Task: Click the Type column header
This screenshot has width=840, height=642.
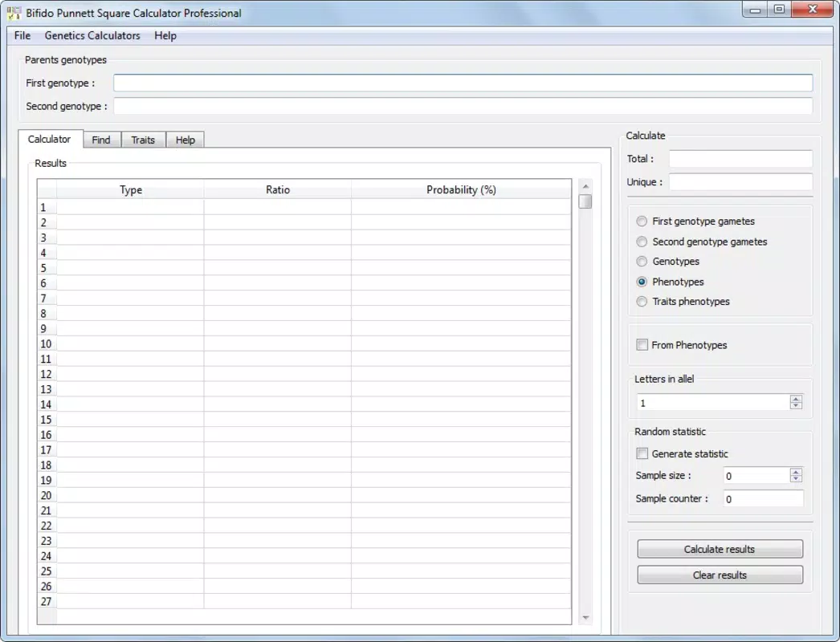Action: coord(130,189)
